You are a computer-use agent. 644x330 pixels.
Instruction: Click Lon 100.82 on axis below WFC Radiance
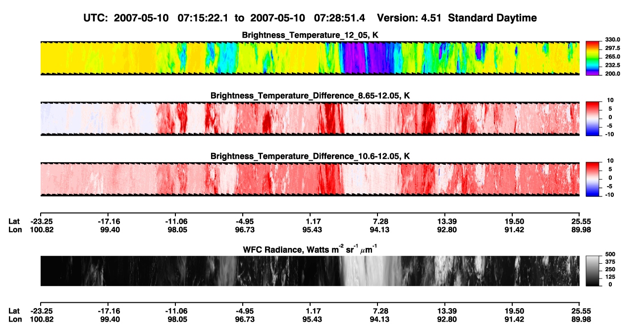[41, 319]
